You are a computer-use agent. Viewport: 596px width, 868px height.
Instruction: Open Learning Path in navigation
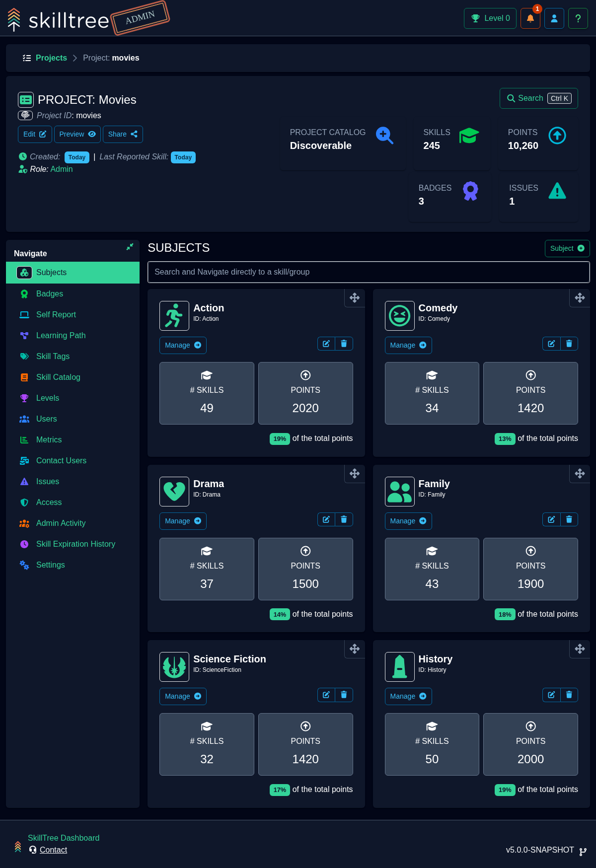coord(73,335)
